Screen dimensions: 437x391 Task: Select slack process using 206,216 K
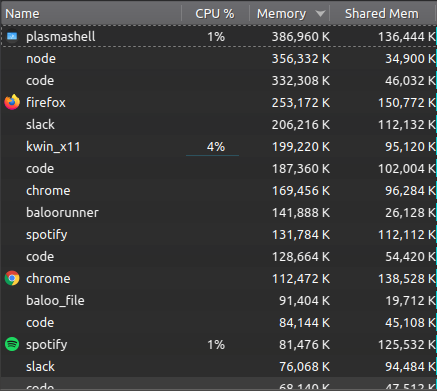tap(219, 124)
